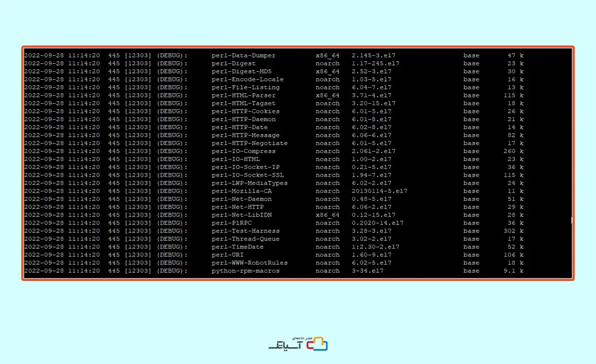Image resolution: width=596 pixels, height=364 pixels.
Task: Click the perl-Mozilla-CA package name
Action: [x=241, y=191]
